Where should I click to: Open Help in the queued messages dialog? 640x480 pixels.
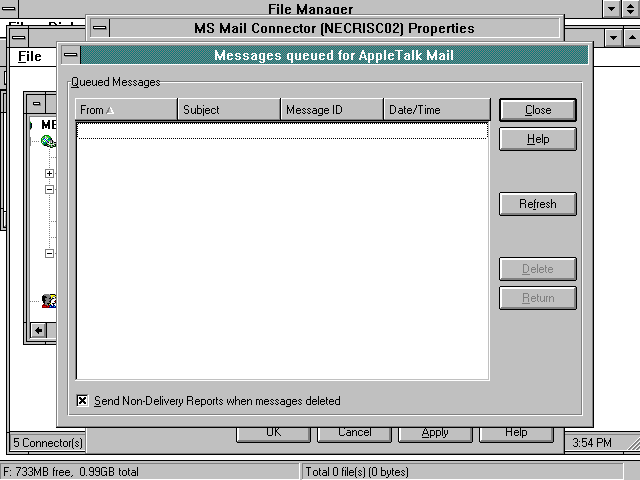[538, 139]
